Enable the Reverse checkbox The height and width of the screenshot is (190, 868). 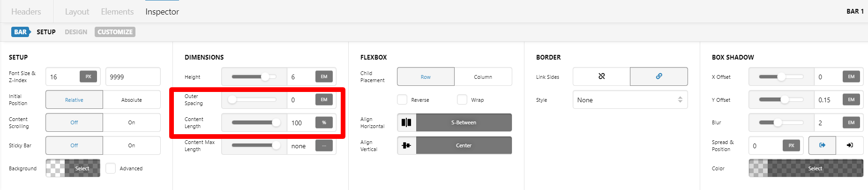[402, 99]
